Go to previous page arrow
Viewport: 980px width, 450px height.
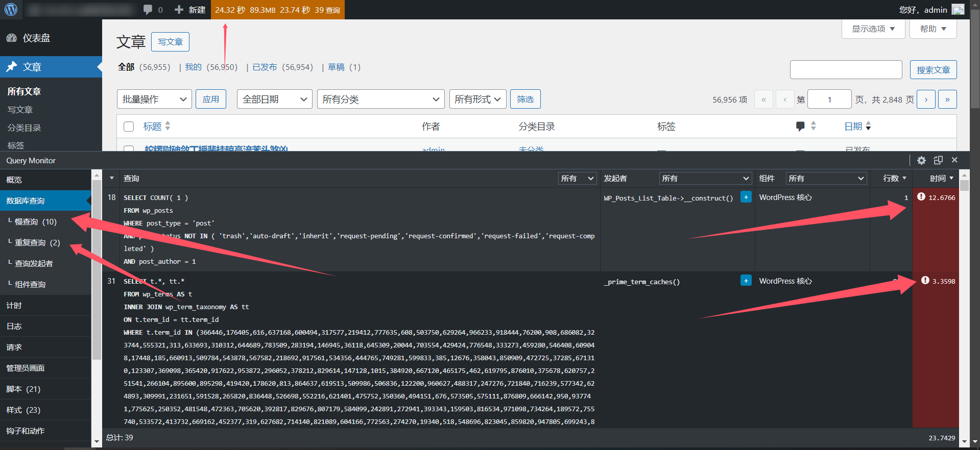785,99
